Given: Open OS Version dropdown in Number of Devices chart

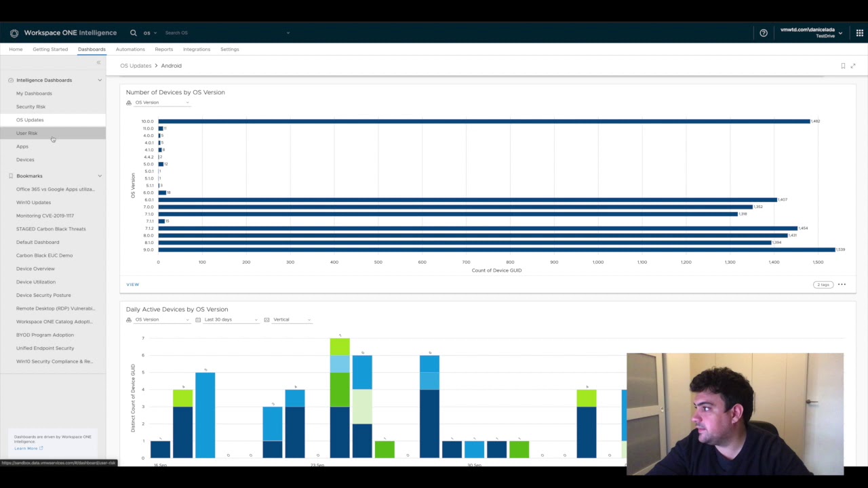Looking at the screenshot, I should click(162, 102).
